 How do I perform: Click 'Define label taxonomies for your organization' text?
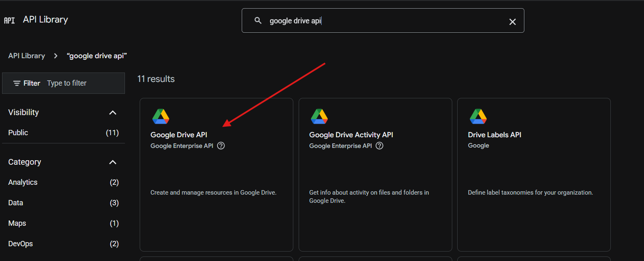click(531, 193)
